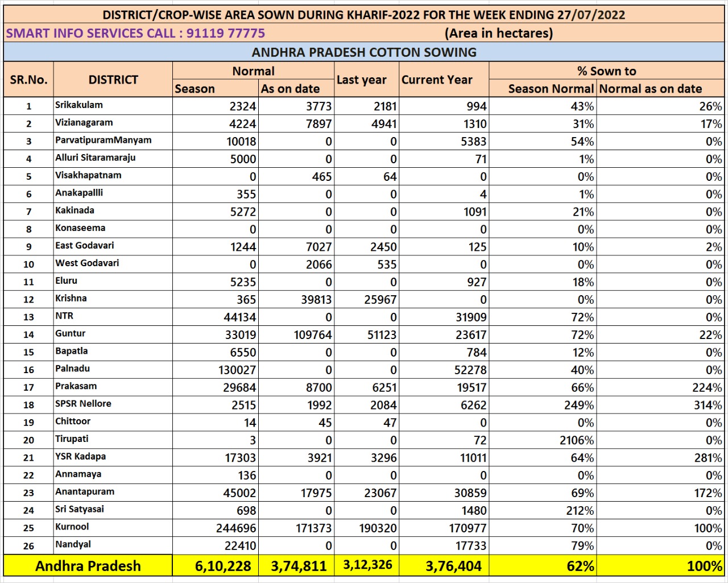Select Palnadu's season normal value 130027
728x583 pixels.
(237, 370)
